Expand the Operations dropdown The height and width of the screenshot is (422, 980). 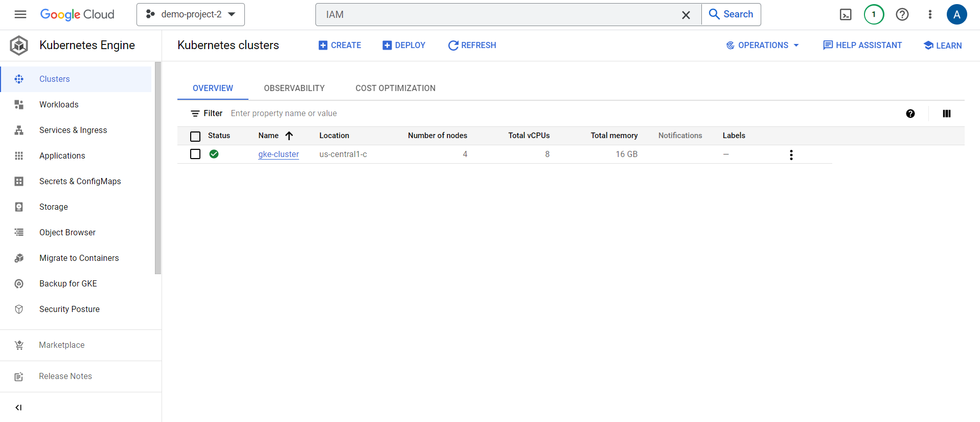(762, 46)
